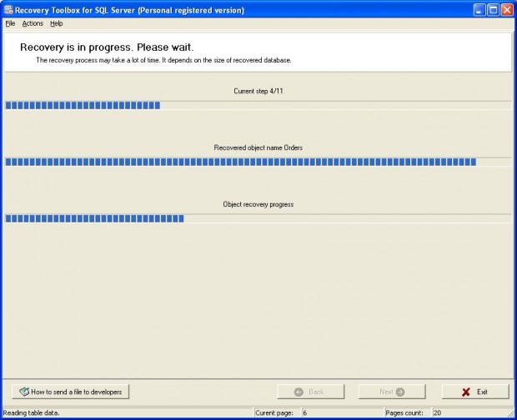Click the envelope icon on developers button

point(24,392)
